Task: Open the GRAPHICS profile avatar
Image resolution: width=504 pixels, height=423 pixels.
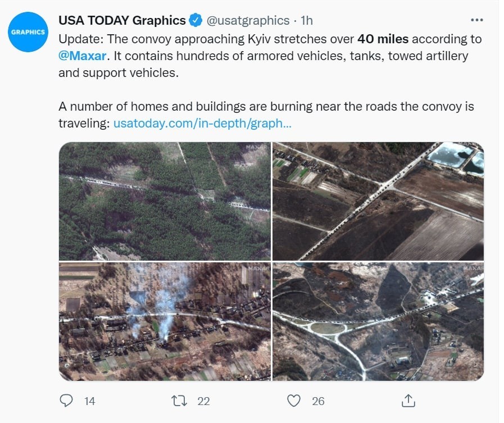Action: click(x=28, y=32)
